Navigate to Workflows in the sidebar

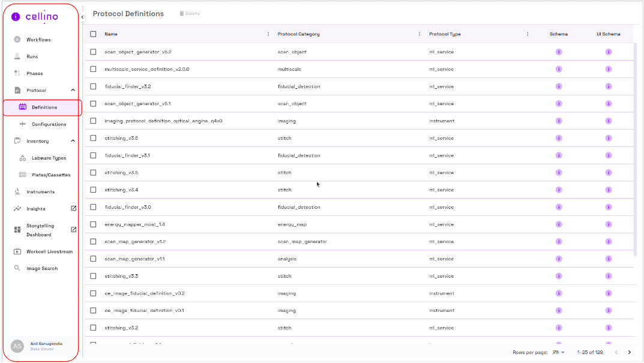[x=38, y=40]
